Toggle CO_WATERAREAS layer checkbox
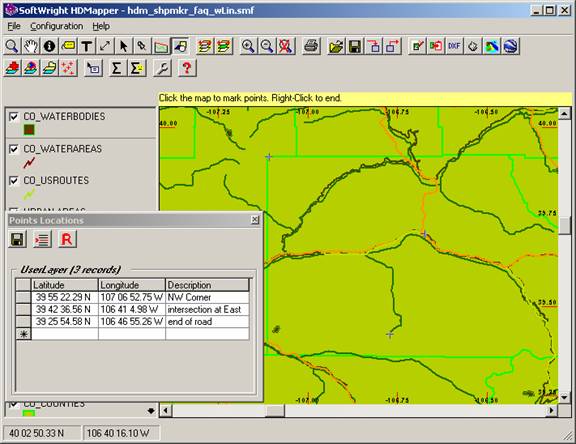 [14, 149]
